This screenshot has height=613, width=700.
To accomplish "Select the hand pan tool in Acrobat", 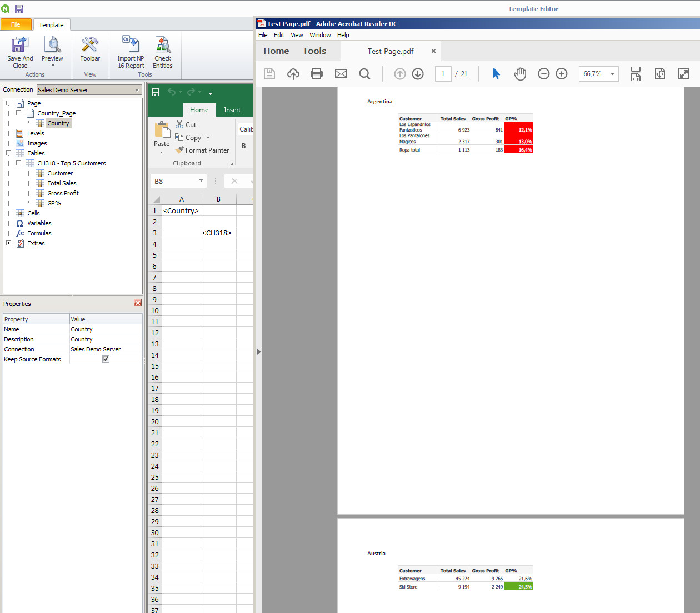I will (520, 74).
